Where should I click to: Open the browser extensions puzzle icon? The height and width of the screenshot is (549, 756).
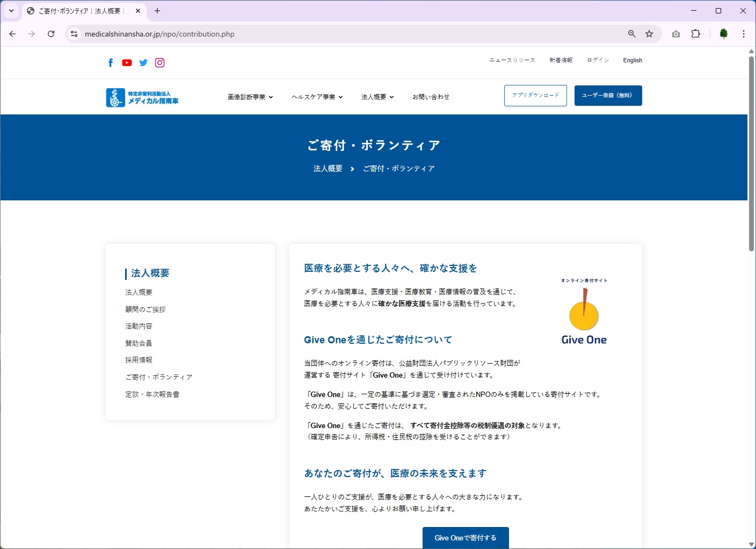click(x=695, y=34)
